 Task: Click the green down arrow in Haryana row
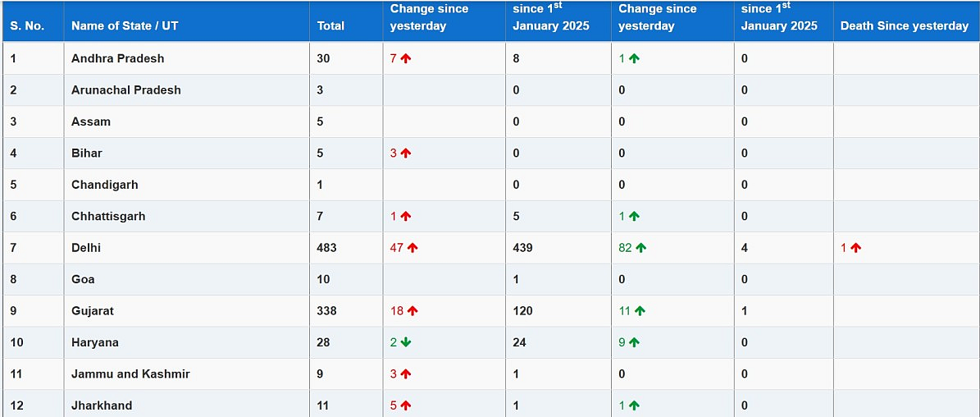tap(406, 342)
